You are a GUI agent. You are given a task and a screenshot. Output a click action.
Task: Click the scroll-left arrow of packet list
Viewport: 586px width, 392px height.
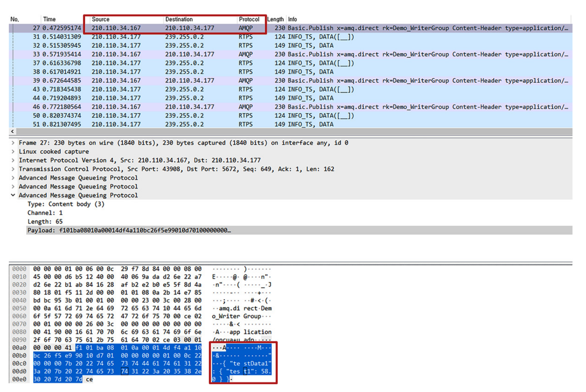12,131
